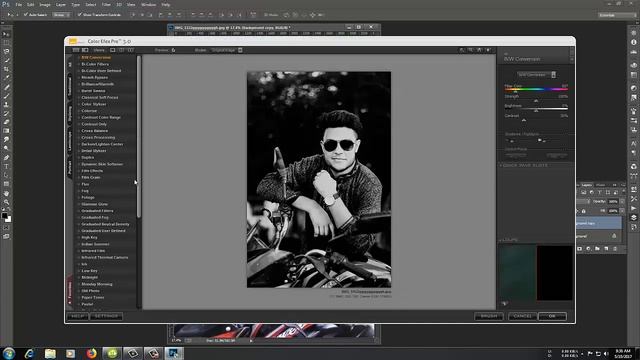Open the layer Opacity dropdown arrow
Screen dimensions: 640x360
pos(622,202)
